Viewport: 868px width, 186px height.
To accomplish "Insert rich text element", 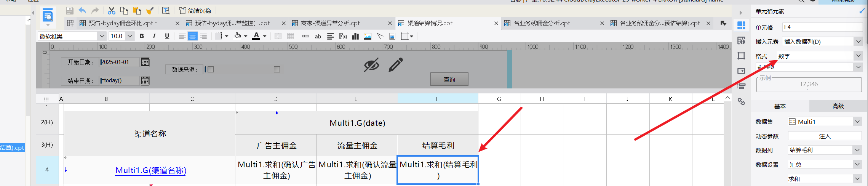I will (x=330, y=36).
